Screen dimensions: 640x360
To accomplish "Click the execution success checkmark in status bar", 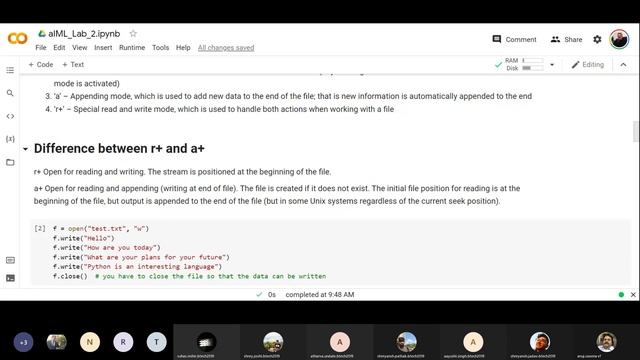I will [x=259, y=294].
